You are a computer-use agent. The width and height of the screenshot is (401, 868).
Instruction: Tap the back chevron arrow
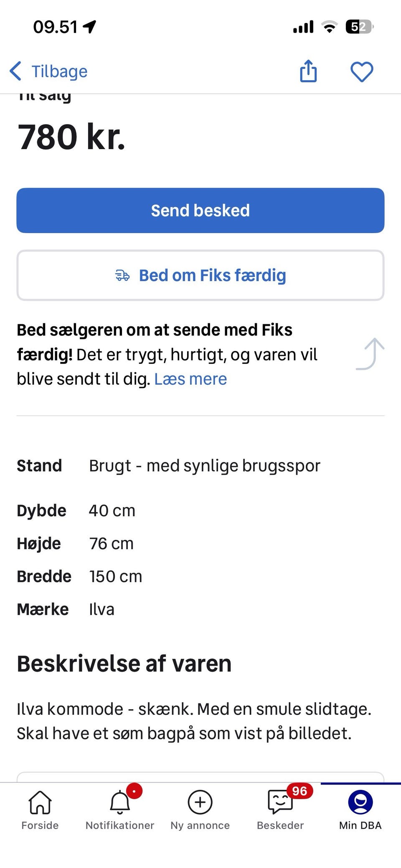pyautogui.click(x=15, y=71)
